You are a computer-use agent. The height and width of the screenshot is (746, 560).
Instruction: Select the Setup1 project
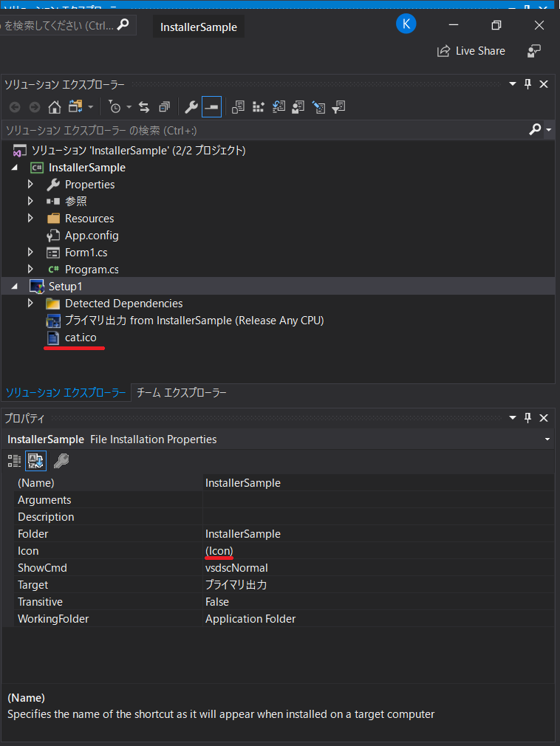tap(65, 287)
